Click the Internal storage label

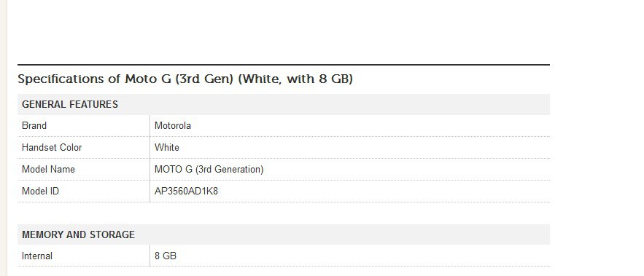tap(37, 256)
